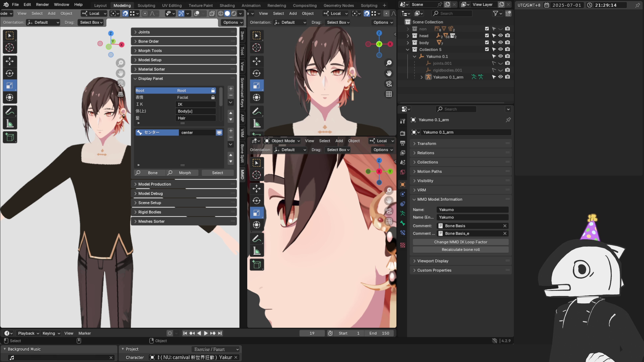
Task: Click Recalculate bone roll button
Action: [461, 250]
